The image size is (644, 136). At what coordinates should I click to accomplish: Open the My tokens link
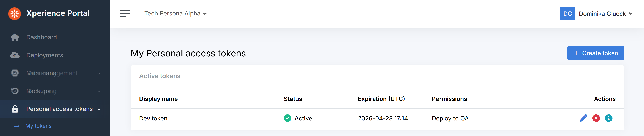click(x=38, y=126)
